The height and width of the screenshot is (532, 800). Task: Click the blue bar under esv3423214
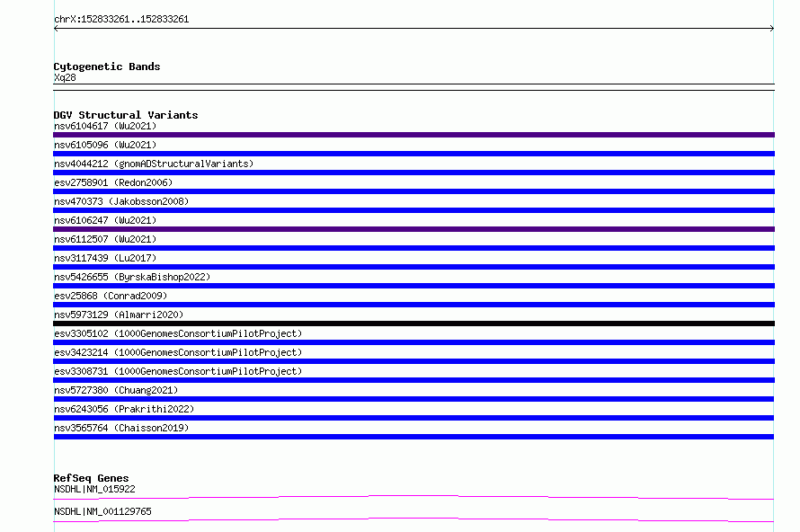pos(413,361)
